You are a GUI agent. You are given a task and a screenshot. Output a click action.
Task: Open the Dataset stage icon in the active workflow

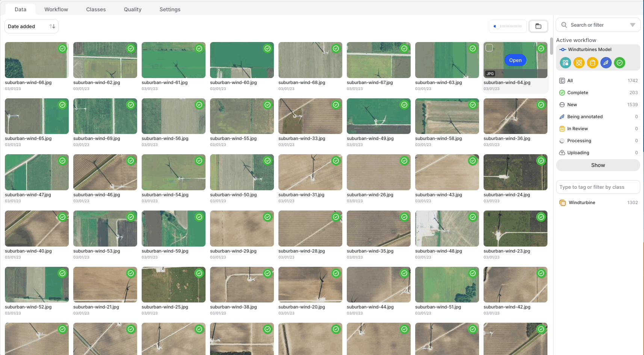pyautogui.click(x=565, y=63)
